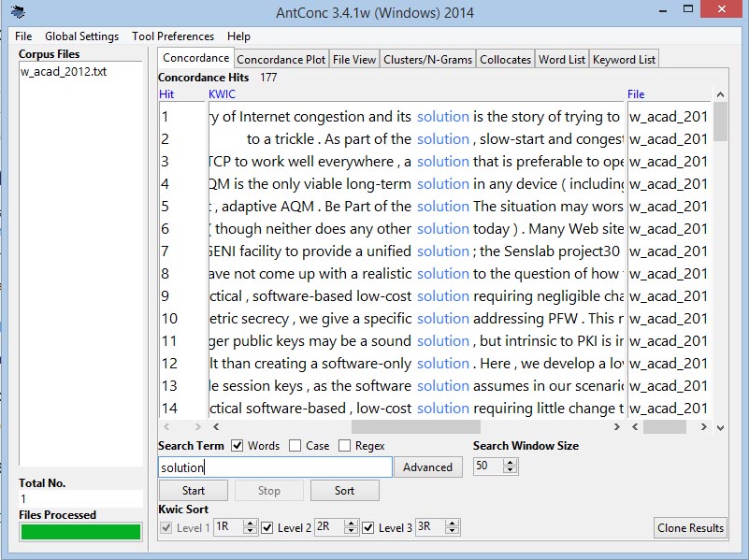
Task: Minimize the AntConc window
Action: 663,10
